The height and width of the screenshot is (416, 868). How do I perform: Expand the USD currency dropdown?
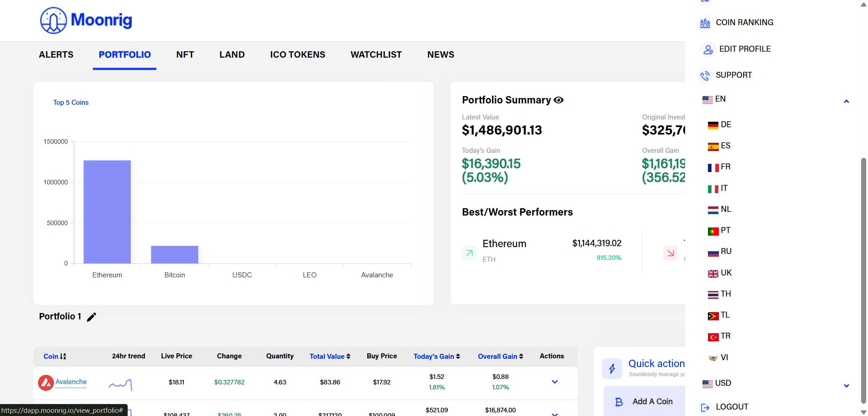[x=846, y=386]
